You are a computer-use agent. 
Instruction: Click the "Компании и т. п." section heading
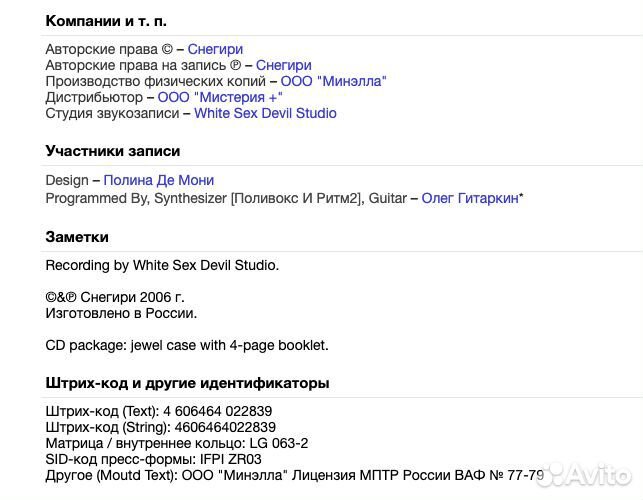point(107,20)
